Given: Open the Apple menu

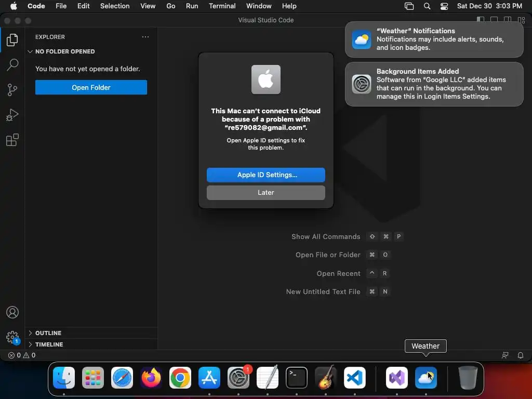Looking at the screenshot, I should [13, 6].
